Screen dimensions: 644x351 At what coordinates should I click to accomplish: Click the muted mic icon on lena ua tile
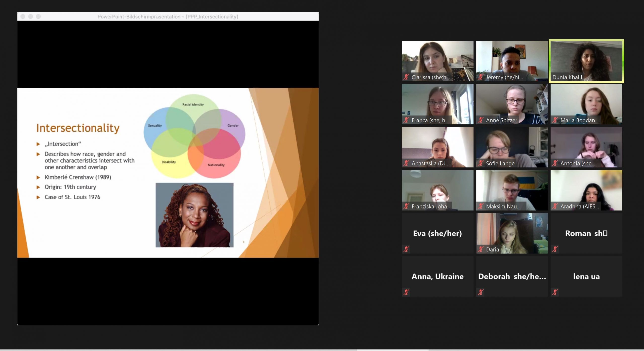(x=555, y=292)
